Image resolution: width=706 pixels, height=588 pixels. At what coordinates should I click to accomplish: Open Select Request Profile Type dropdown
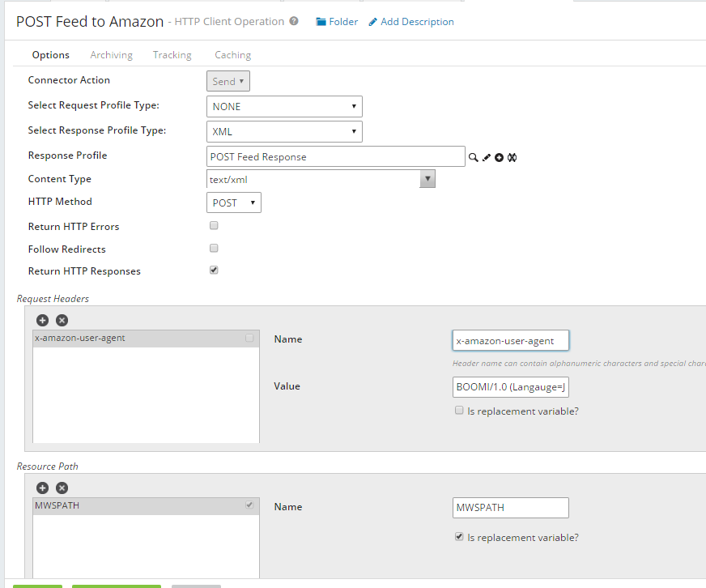coord(284,107)
